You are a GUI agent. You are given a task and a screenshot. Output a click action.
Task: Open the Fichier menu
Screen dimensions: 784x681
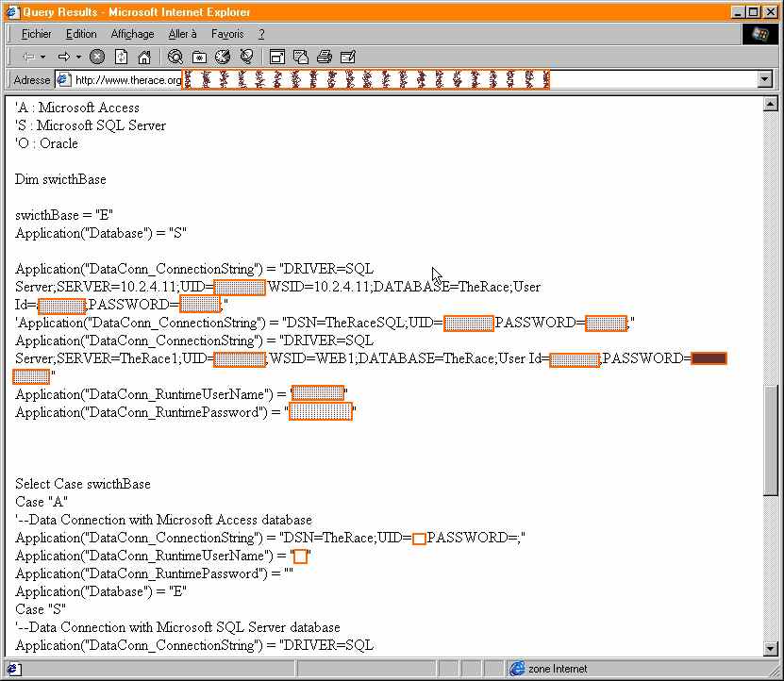click(36, 34)
